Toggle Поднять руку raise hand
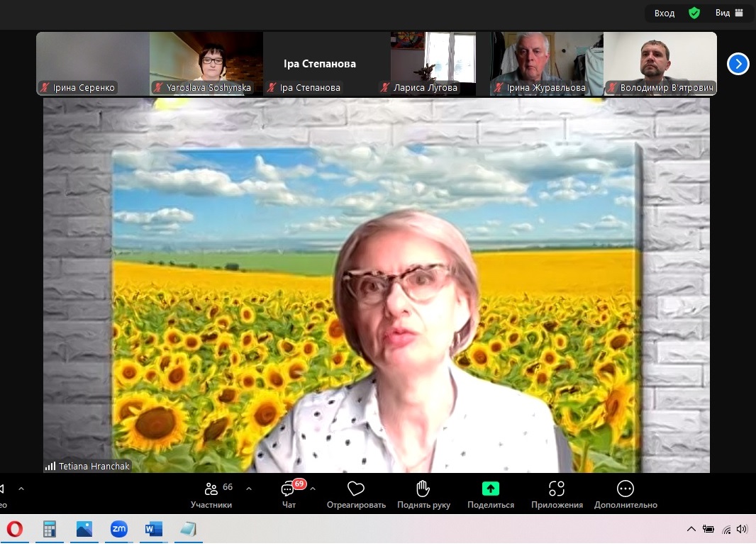756x546 pixels. [423, 489]
